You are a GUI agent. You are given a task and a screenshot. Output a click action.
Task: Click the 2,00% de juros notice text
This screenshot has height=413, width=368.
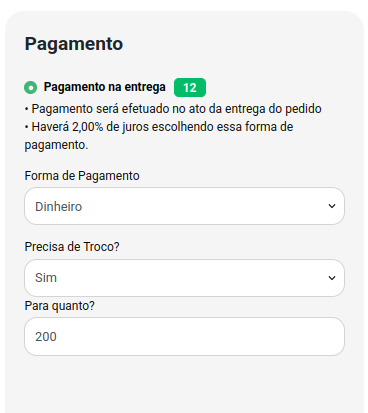[159, 136]
